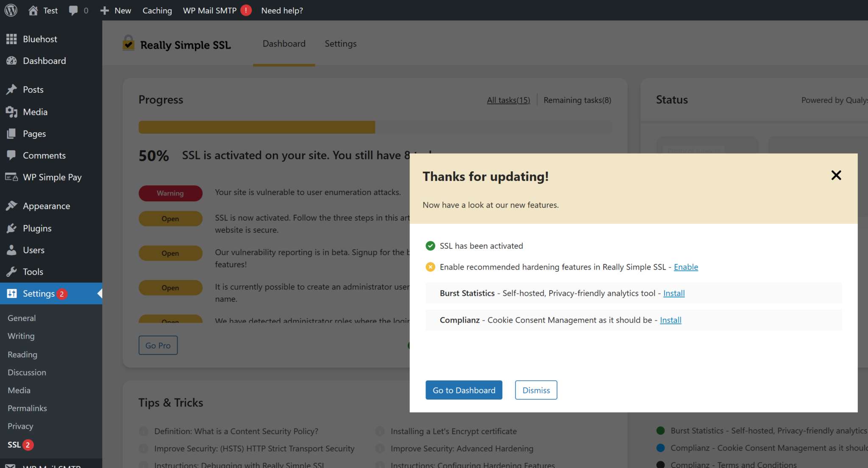Click the WP Simple Pay card icon
The height and width of the screenshot is (468, 868).
tap(11, 177)
